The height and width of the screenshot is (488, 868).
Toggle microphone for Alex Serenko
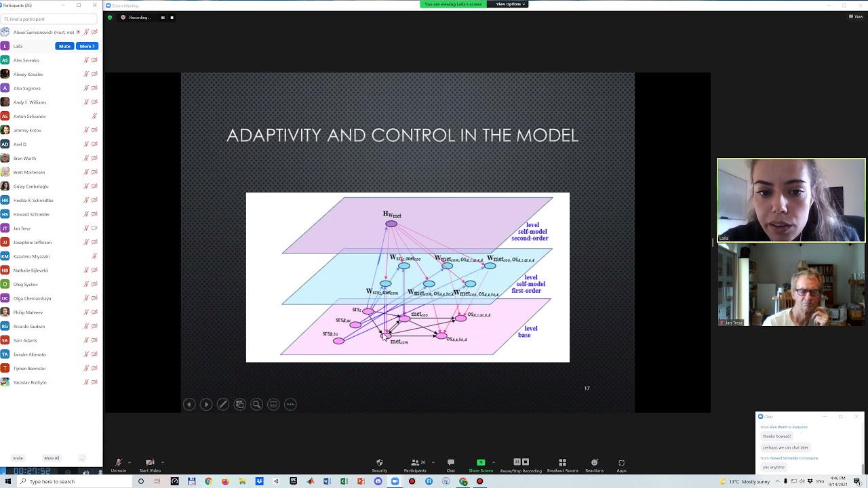tap(86, 60)
